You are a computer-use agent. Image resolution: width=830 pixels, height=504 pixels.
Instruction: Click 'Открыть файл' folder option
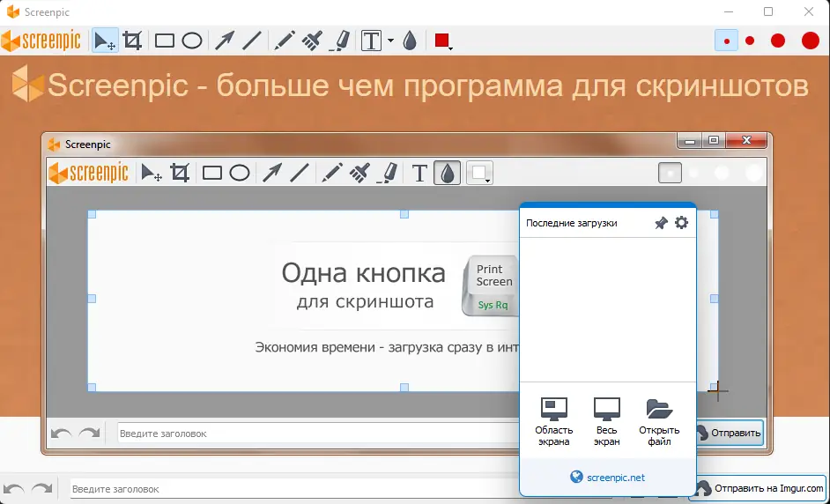(659, 422)
